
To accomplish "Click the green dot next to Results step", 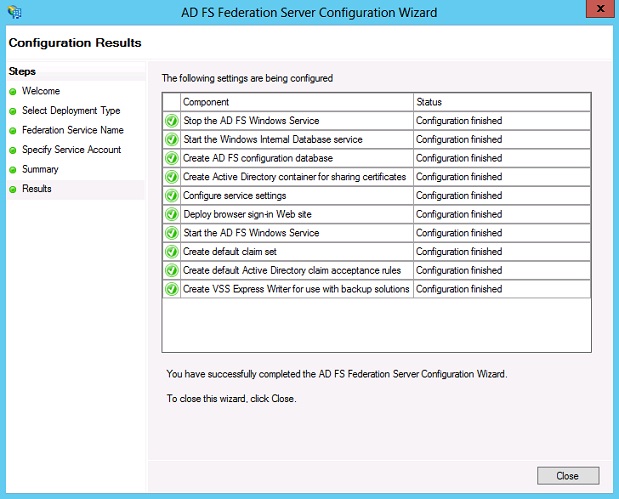I will pos(13,189).
